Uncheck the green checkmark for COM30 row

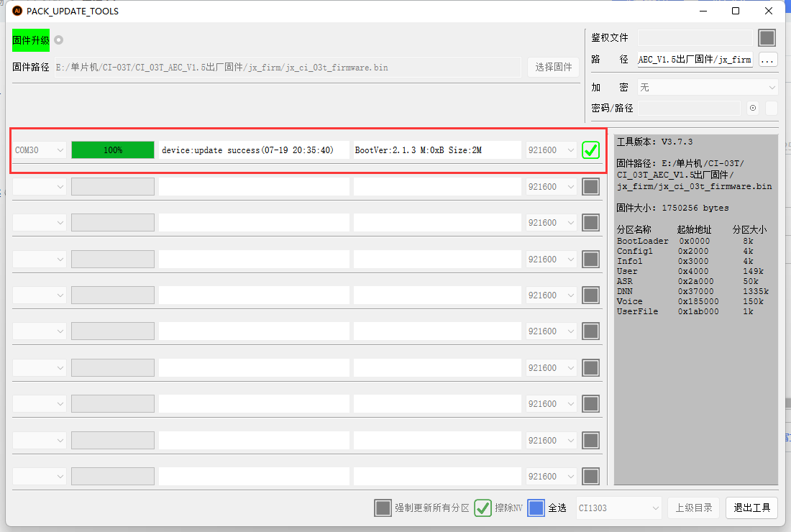590,150
